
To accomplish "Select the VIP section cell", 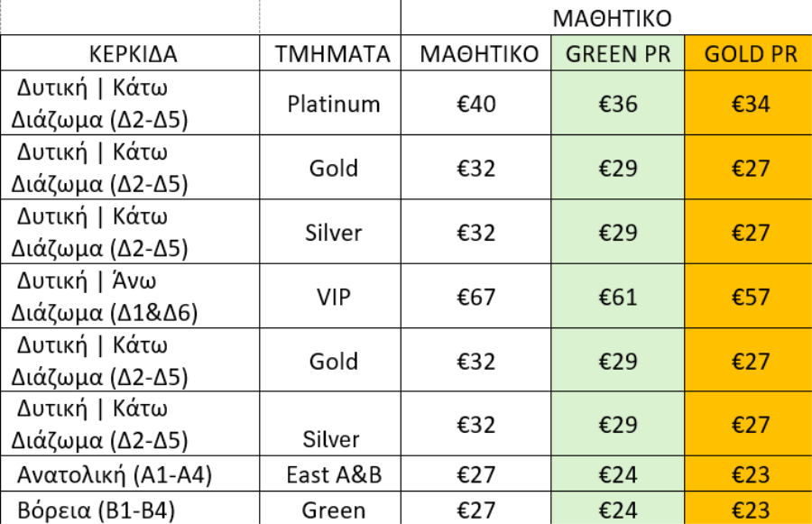I will pyautogui.click(x=330, y=296).
